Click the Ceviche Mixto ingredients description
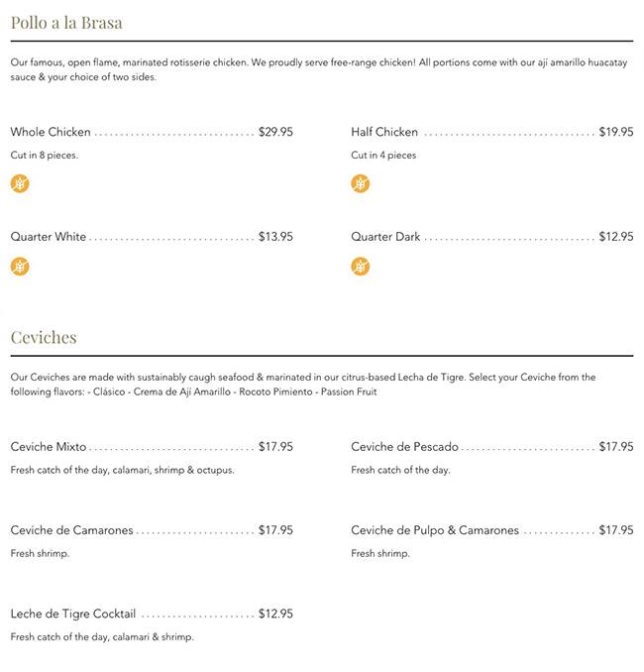This screenshot has height=672, width=644. coord(123,470)
